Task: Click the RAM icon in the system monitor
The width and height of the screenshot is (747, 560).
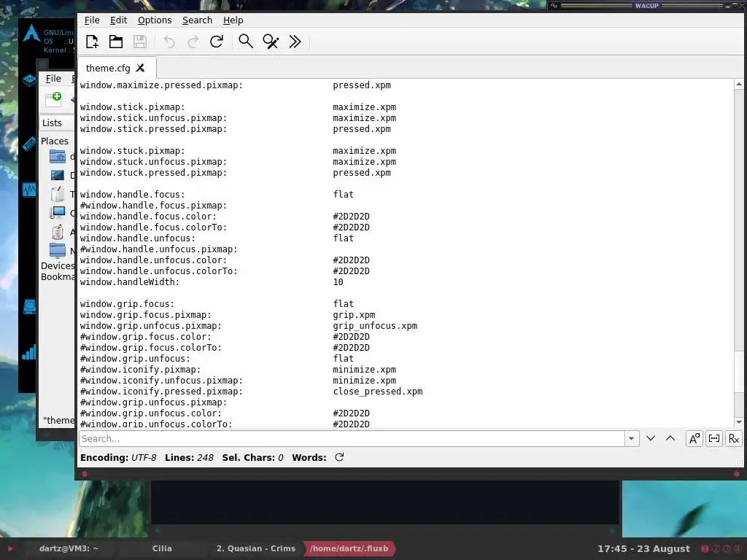Action: point(29,143)
